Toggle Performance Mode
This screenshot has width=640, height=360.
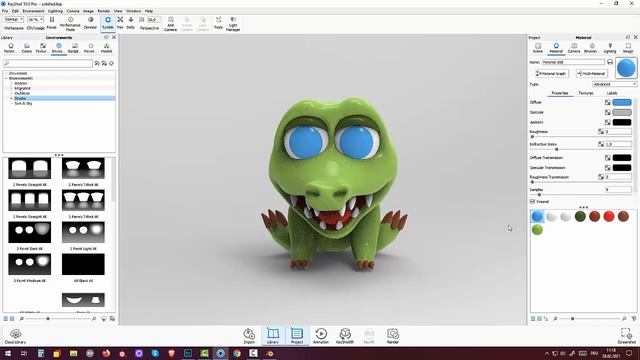tap(70, 24)
